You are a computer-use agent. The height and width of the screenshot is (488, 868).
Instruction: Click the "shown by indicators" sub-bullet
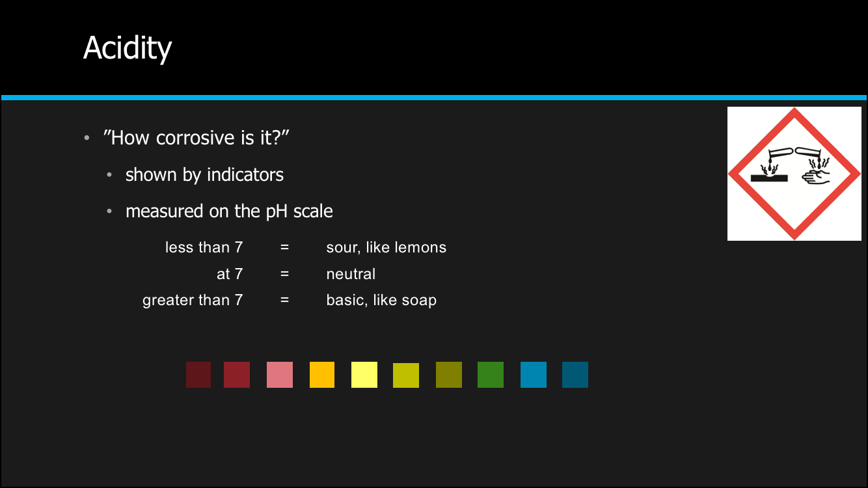pyautogui.click(x=204, y=175)
